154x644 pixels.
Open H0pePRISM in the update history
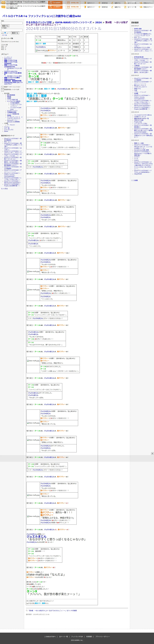[138, 174]
